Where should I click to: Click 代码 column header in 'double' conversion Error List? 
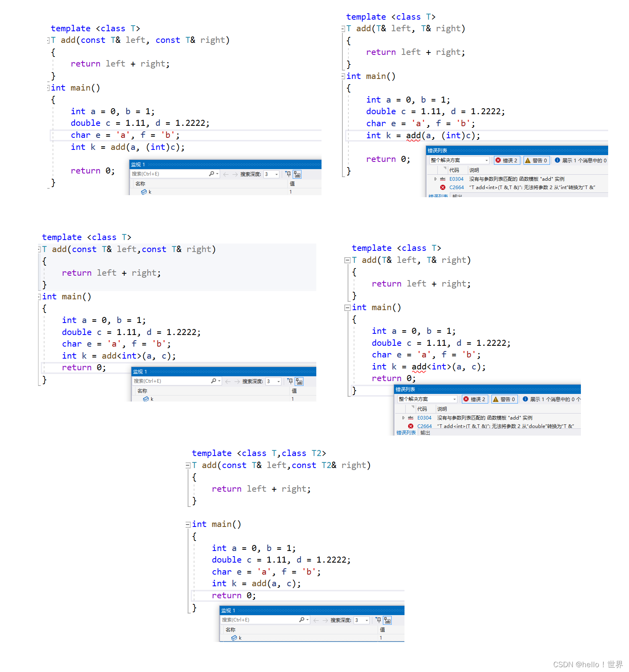(422, 409)
